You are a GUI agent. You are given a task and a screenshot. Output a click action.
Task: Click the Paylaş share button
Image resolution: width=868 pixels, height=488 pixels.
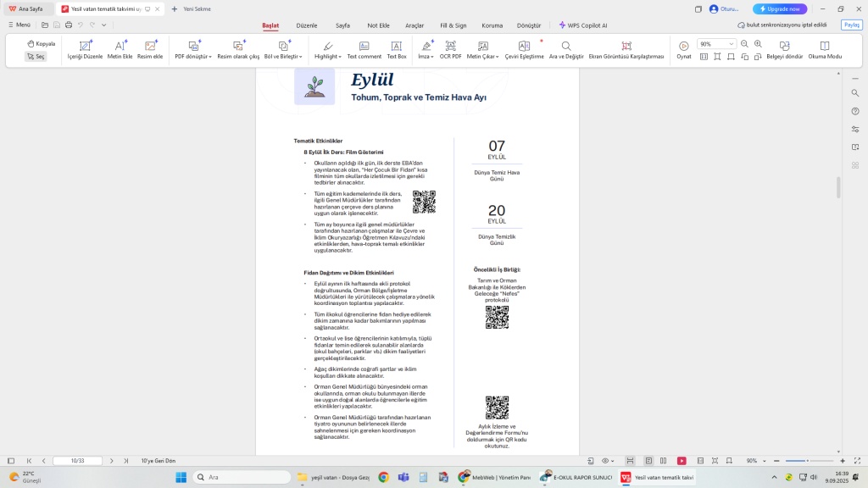point(851,25)
